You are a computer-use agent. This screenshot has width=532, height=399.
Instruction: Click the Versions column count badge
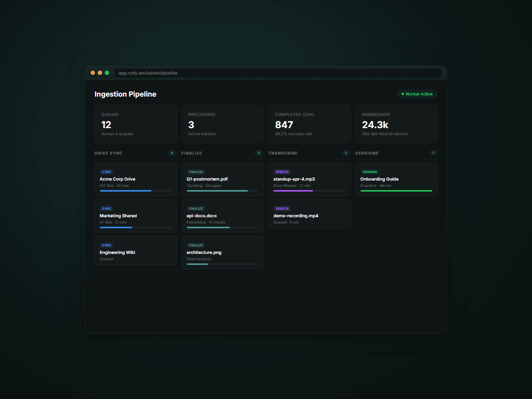[x=433, y=153]
